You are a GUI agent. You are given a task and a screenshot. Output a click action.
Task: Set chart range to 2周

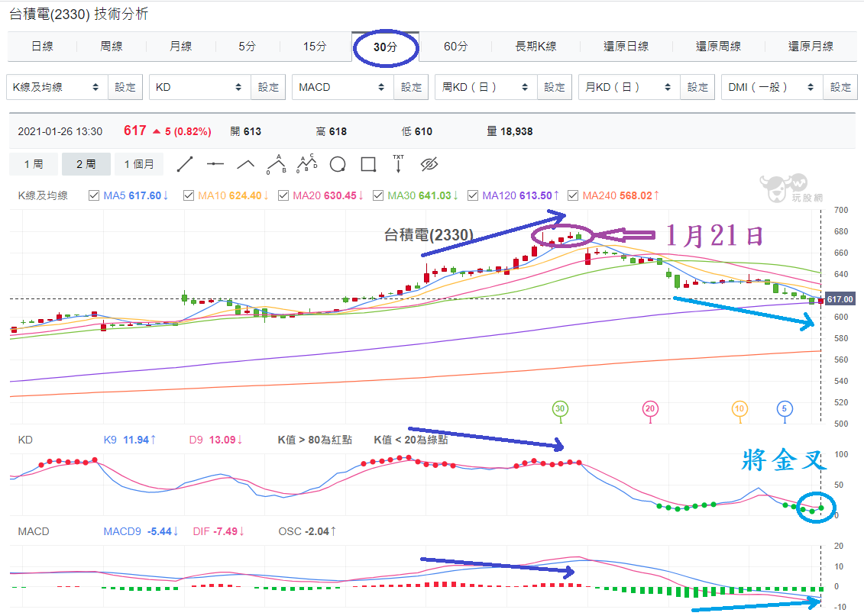(86, 164)
